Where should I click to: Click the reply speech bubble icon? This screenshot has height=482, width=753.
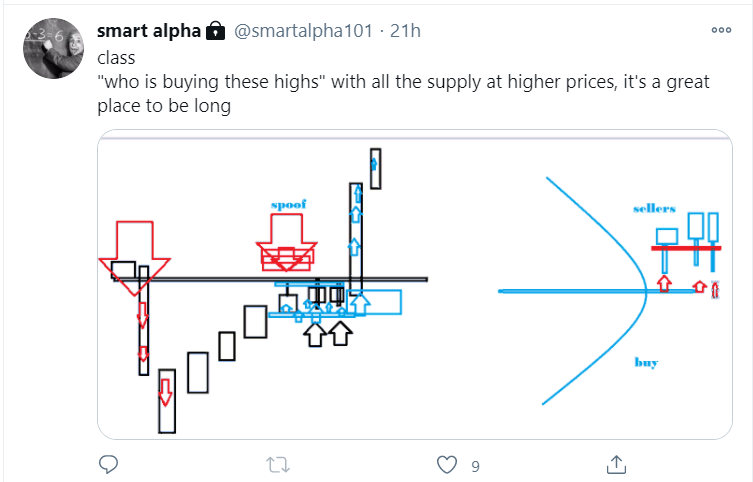point(111,464)
